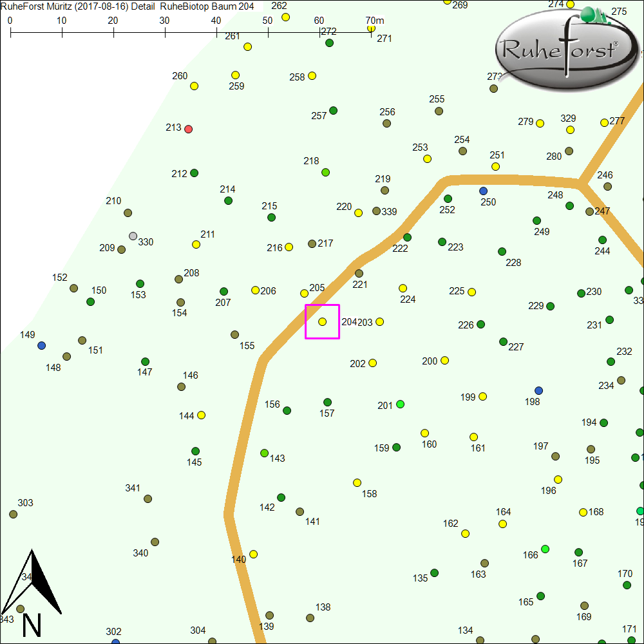Image resolution: width=644 pixels, height=644 pixels.
Task: Click highlighted tree 204 inside magenta box
Action: tap(323, 321)
